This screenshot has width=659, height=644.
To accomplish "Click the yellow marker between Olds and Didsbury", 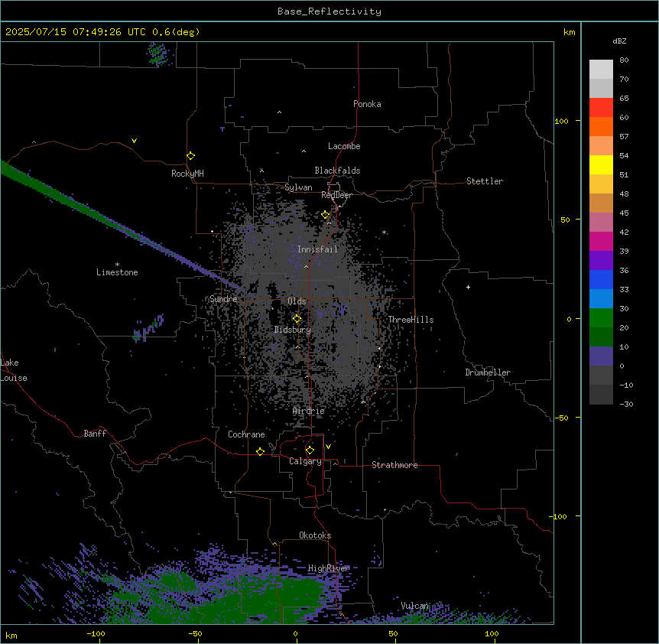I will [x=297, y=319].
